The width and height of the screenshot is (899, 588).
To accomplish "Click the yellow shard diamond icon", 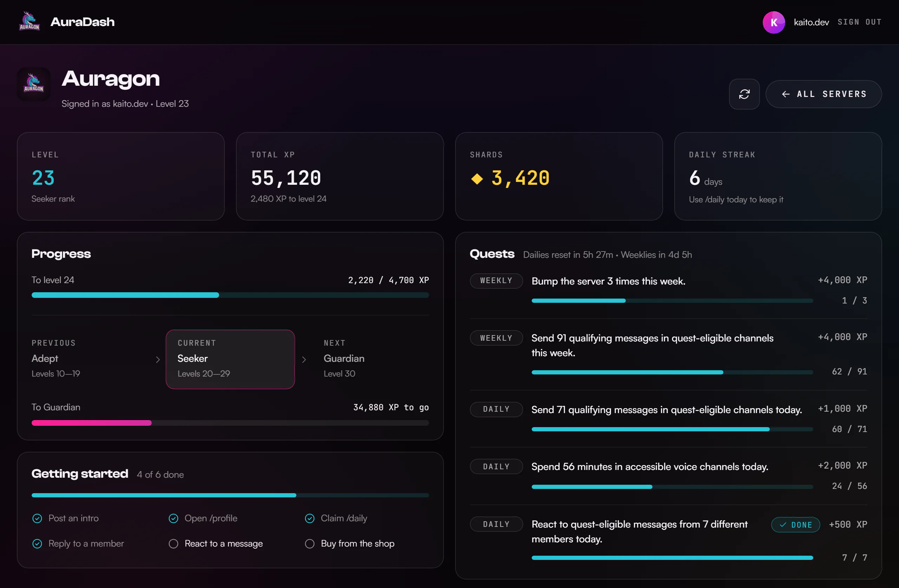I will point(477,178).
